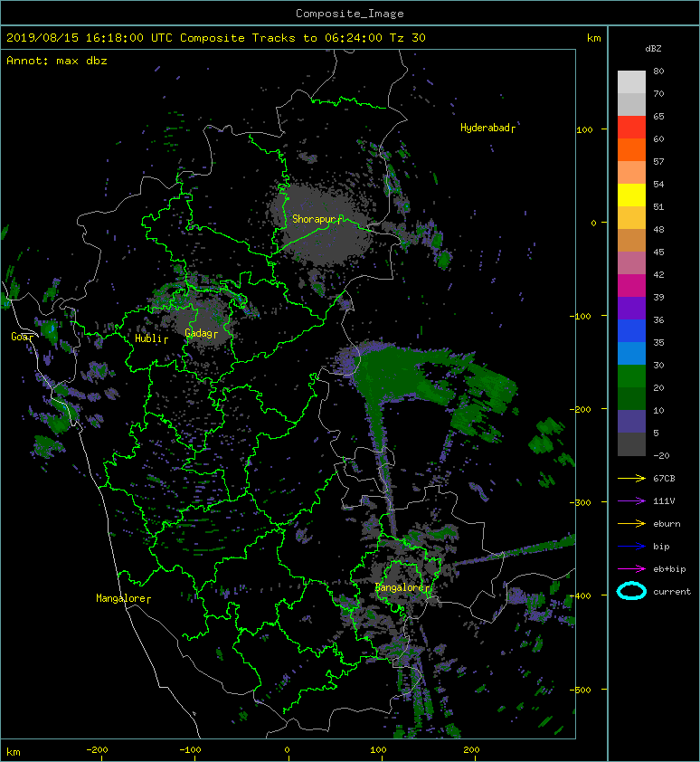Click the purple 111V arrow legend icon
The height and width of the screenshot is (762, 700).
coord(631,501)
